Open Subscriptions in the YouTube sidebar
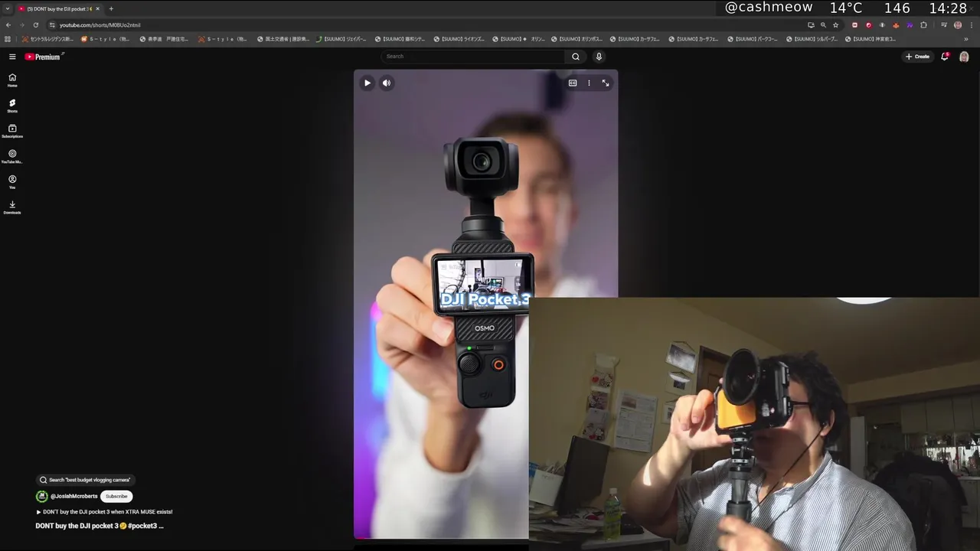 click(12, 131)
